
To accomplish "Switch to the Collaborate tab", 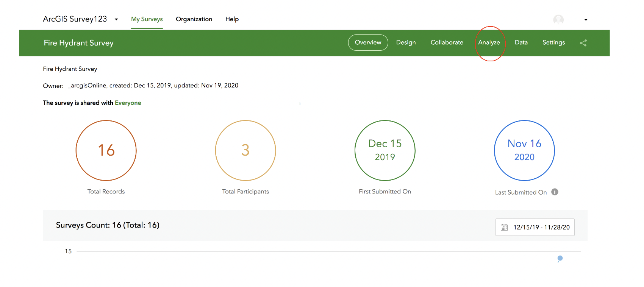I will coord(447,42).
